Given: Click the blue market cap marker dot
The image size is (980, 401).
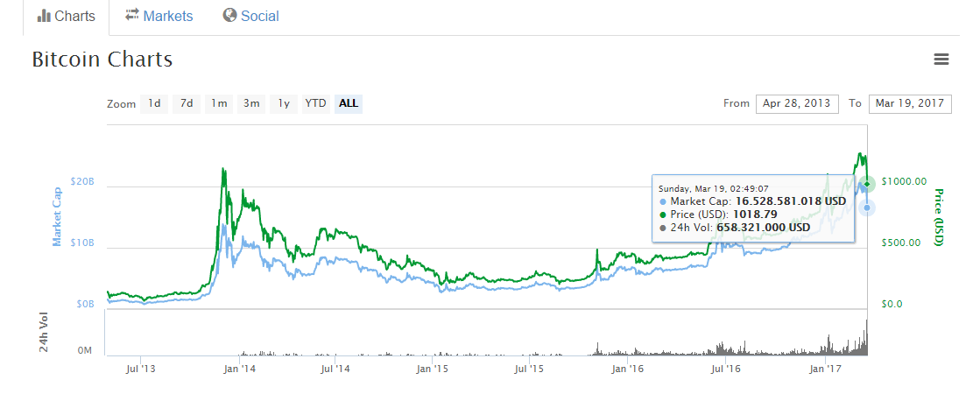Looking at the screenshot, I should (x=867, y=208).
